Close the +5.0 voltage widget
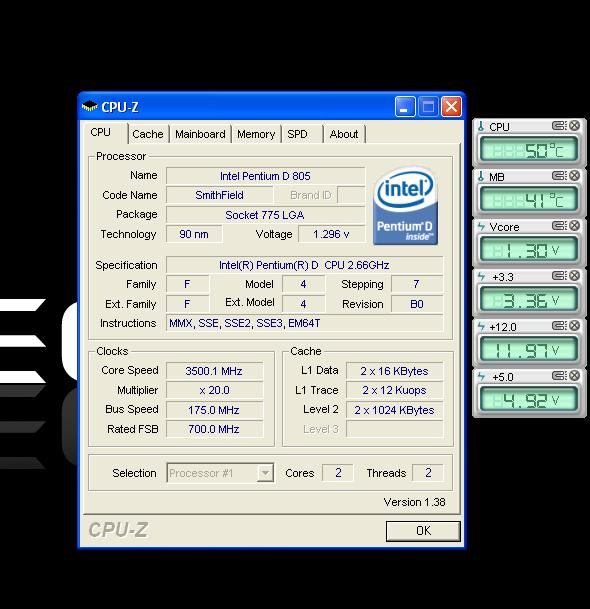590x609 pixels. tap(574, 376)
